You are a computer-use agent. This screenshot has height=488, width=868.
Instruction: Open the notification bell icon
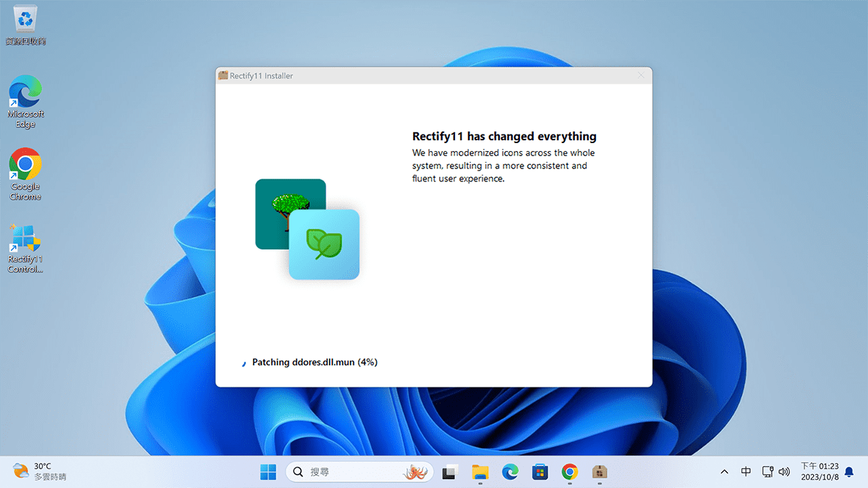[849, 472]
